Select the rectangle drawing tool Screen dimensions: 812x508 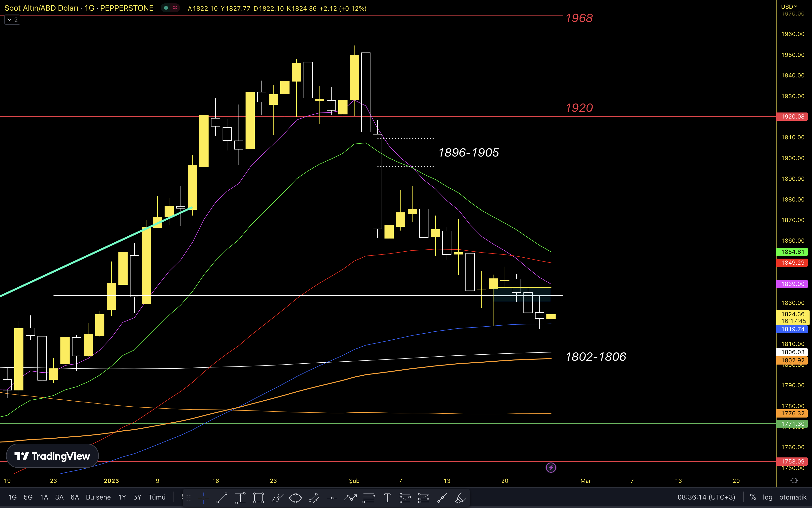(258, 498)
